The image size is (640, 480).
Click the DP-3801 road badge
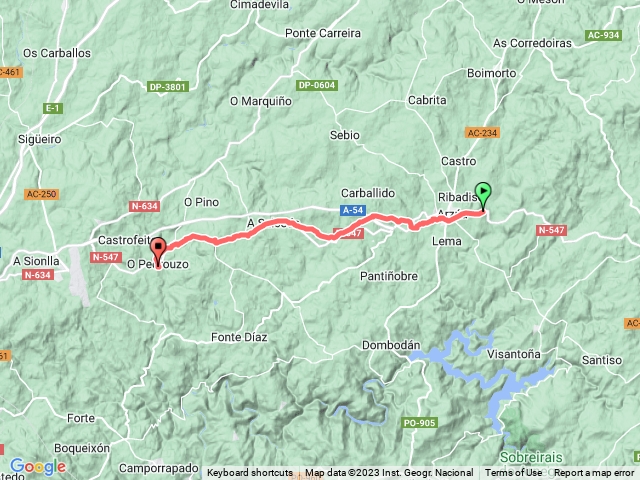click(168, 87)
